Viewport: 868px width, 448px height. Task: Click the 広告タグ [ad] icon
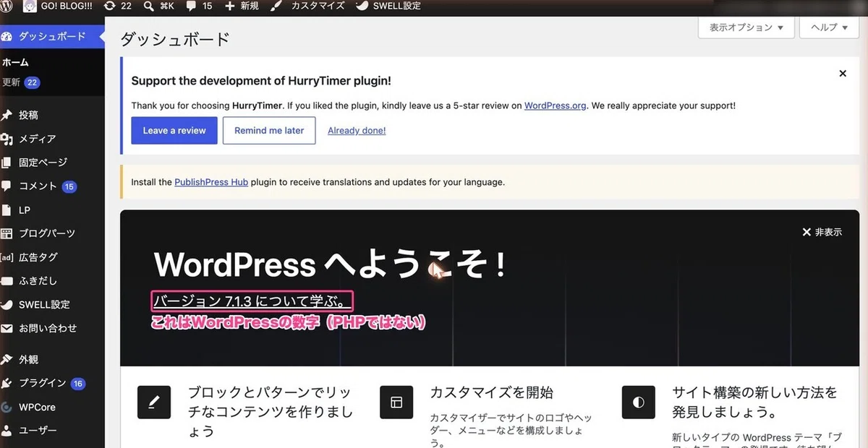(x=7, y=257)
